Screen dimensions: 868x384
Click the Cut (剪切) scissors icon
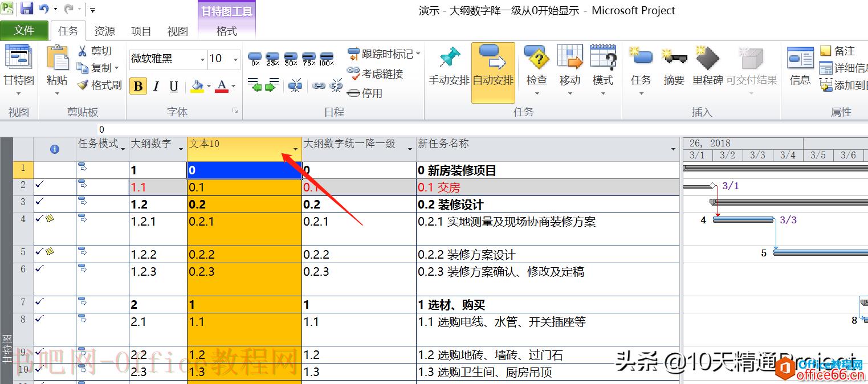point(83,51)
